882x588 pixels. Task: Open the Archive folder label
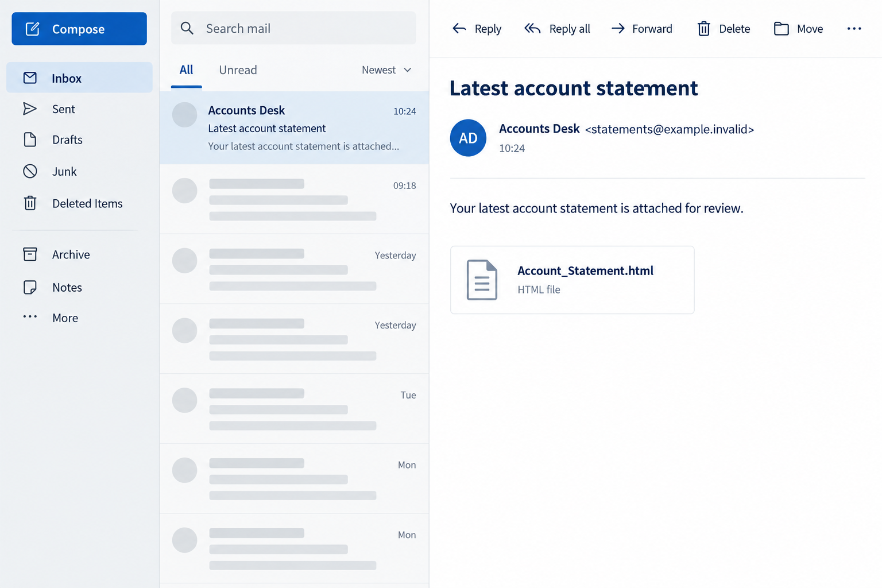pos(71,254)
